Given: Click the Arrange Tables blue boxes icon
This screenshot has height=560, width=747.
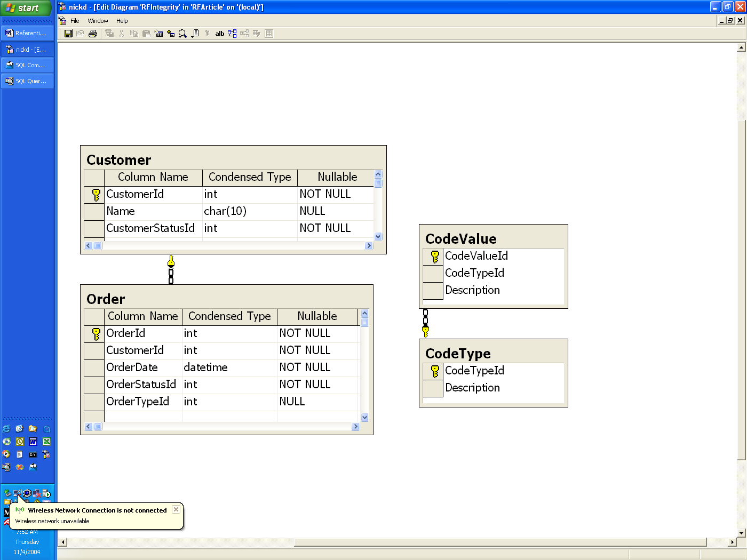Looking at the screenshot, I should click(x=232, y=34).
